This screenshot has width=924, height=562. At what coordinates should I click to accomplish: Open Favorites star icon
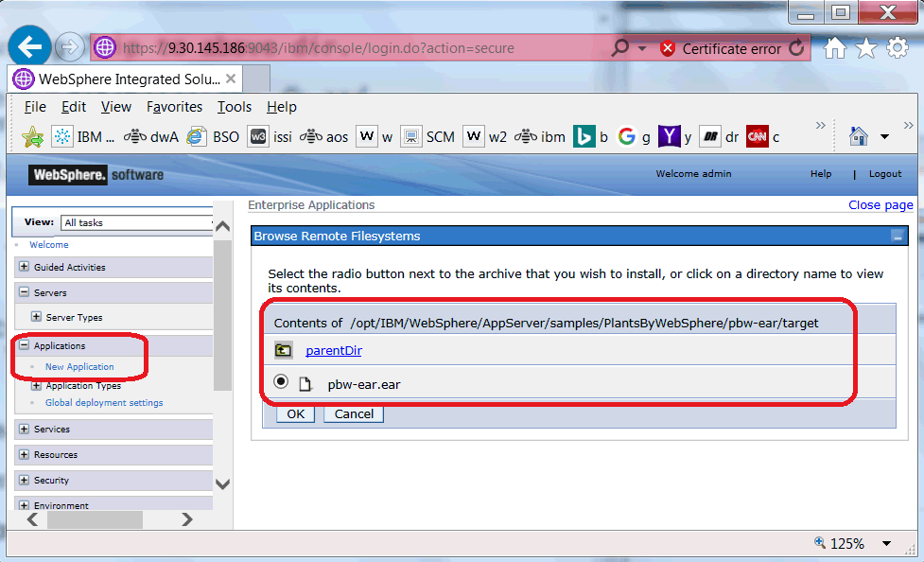pos(865,47)
